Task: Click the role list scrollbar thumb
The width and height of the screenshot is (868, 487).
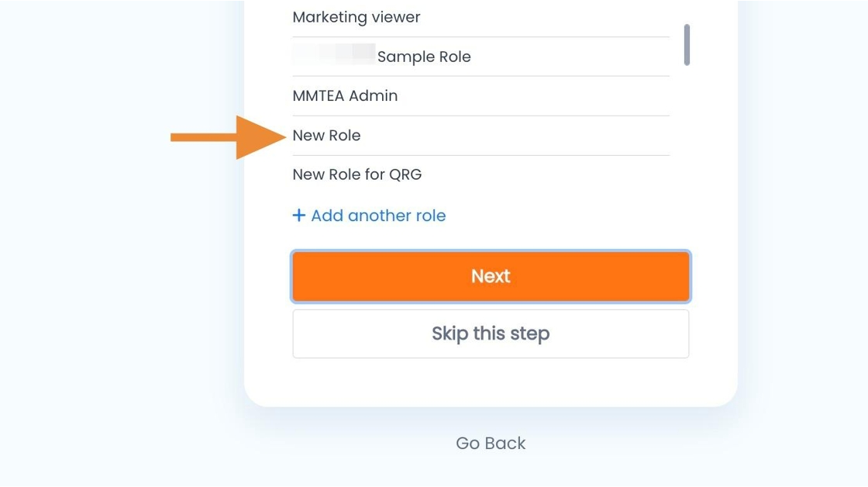Action: point(687,45)
